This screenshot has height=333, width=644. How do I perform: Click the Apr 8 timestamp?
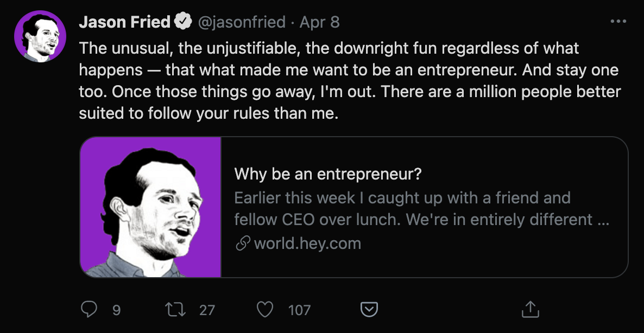point(320,22)
